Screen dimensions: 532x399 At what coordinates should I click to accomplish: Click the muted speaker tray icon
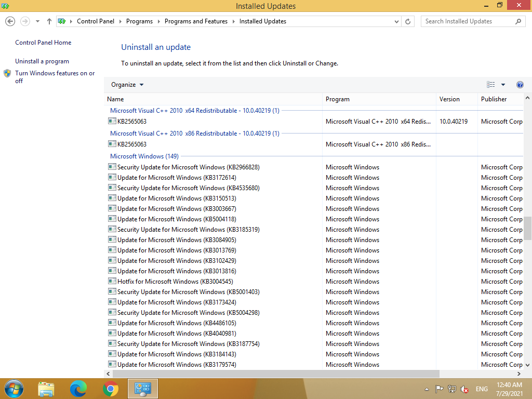point(465,389)
